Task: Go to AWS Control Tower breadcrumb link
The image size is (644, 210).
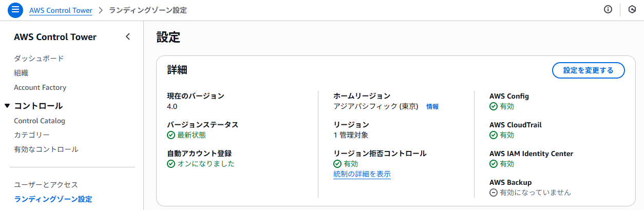Action: (61, 10)
